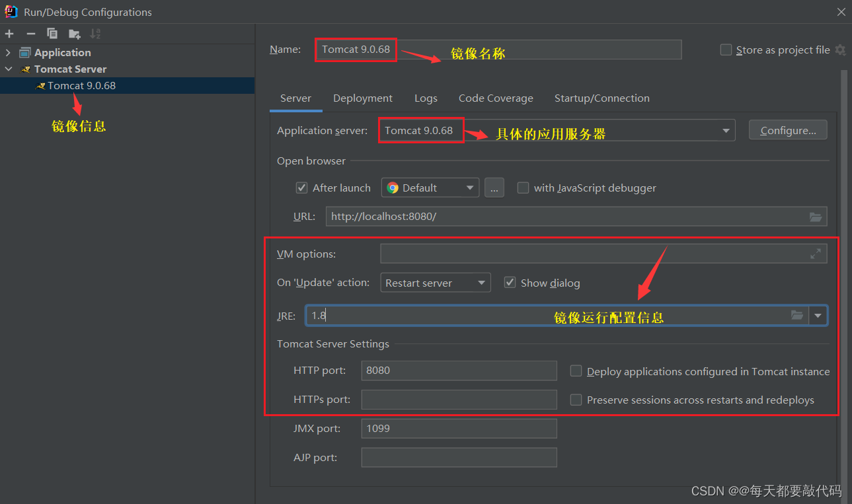Remove configuration with minus icon
This screenshot has width=852, height=504.
click(x=30, y=34)
